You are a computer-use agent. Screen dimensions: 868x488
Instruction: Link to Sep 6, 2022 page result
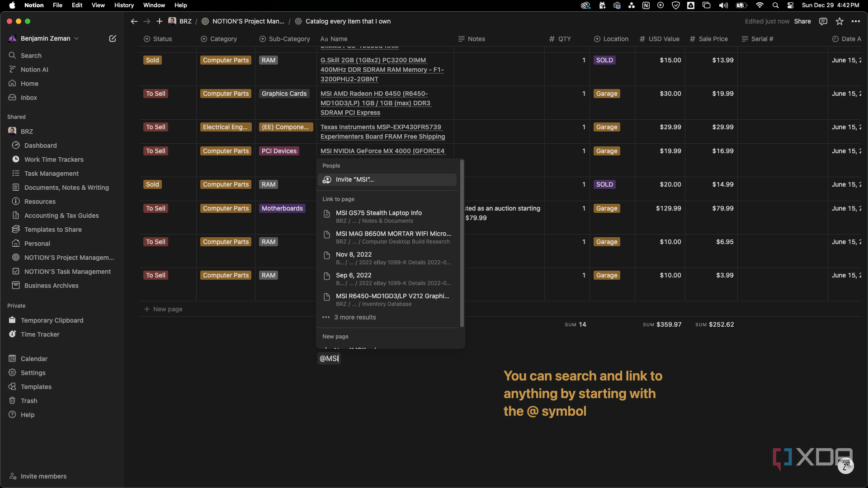point(387,279)
